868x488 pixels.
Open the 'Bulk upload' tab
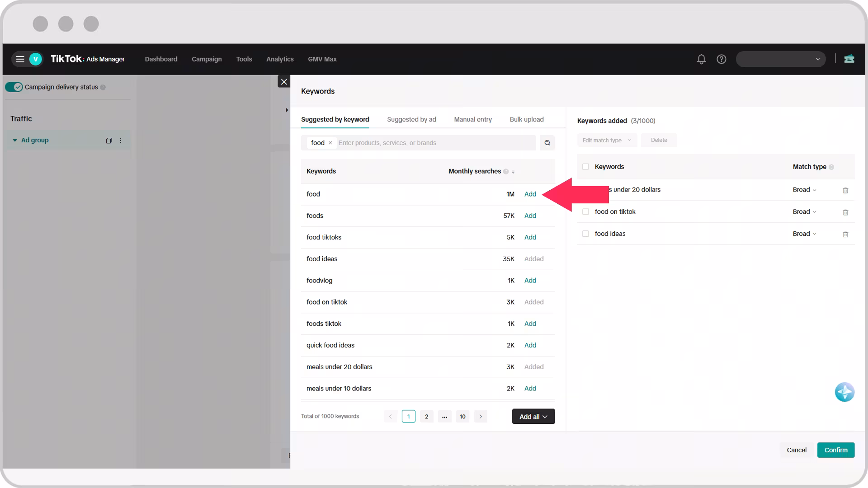pos(527,119)
